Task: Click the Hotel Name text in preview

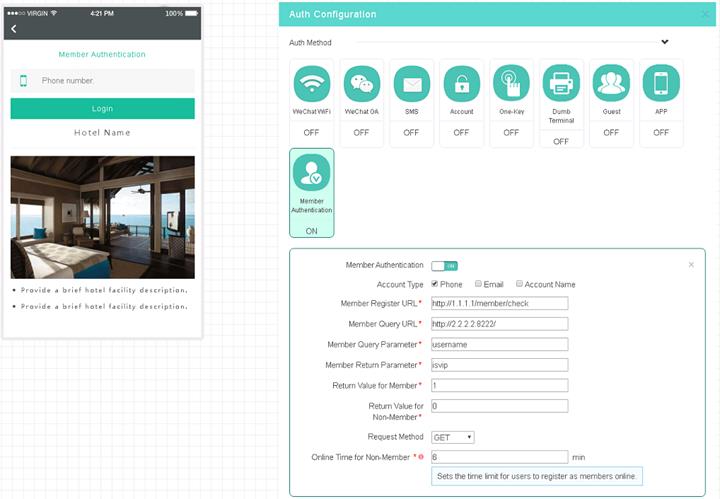Action: coord(102,133)
